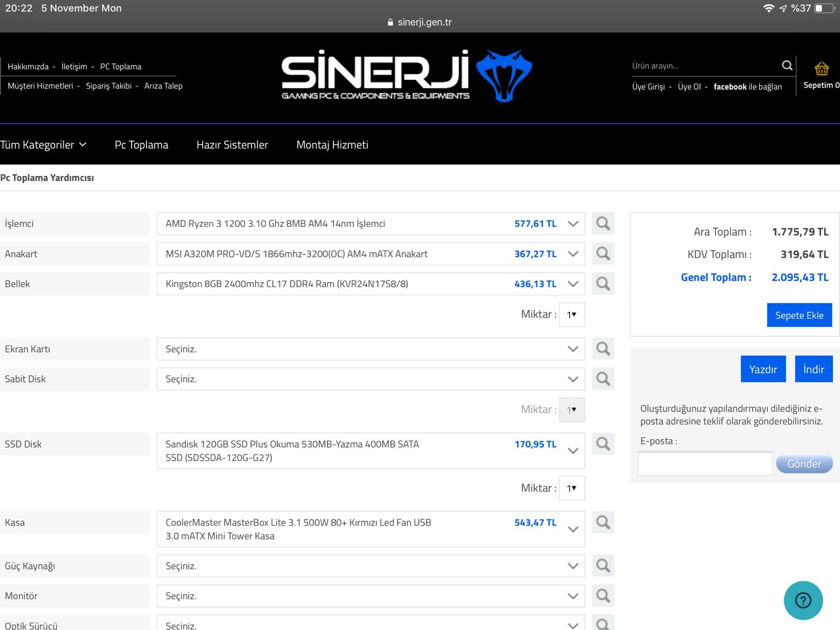Tap the sinerji.gen.tr address bar
Viewport: 840px width, 630px height.
(x=420, y=22)
